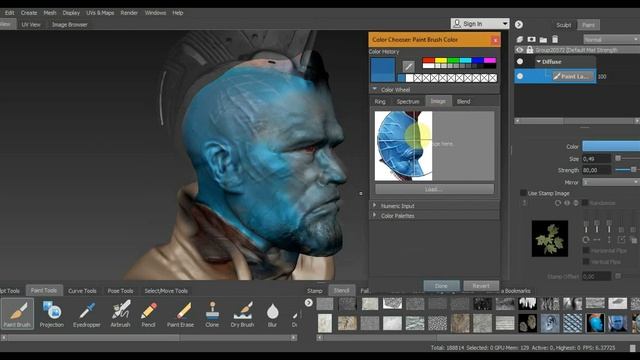The image size is (640, 360).
Task: Open the Render menu
Action: [x=129, y=13]
